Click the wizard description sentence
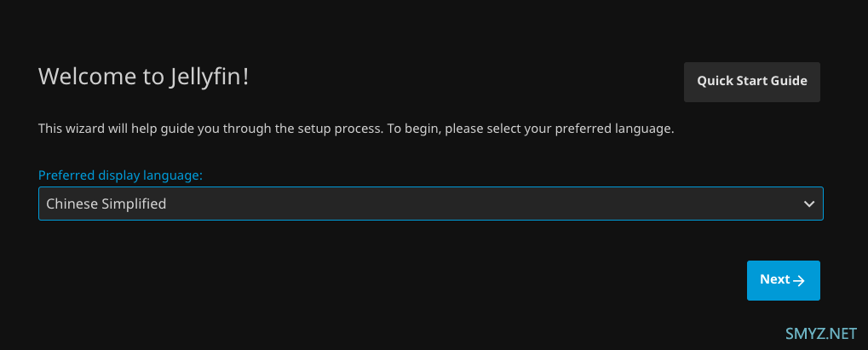Viewport: 868px width, 350px height. tap(356, 129)
